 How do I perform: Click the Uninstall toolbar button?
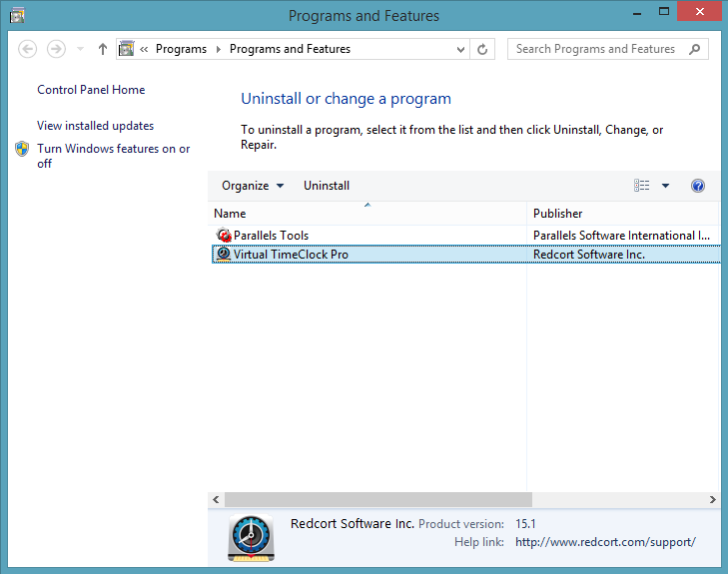click(327, 186)
